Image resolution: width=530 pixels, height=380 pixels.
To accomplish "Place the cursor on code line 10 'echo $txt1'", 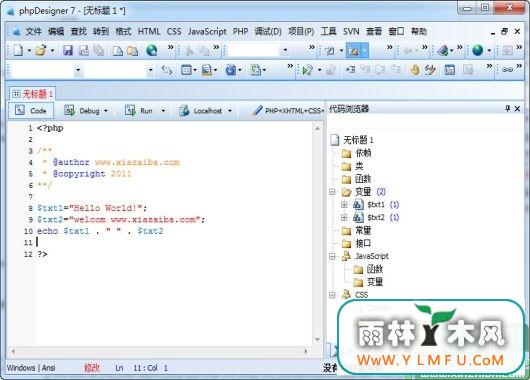I will point(100,231).
